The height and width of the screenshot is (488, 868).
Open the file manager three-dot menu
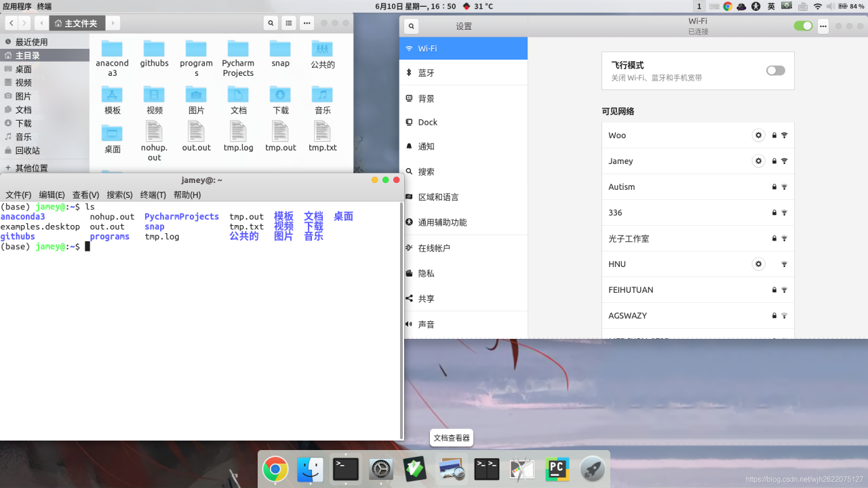coord(307,23)
